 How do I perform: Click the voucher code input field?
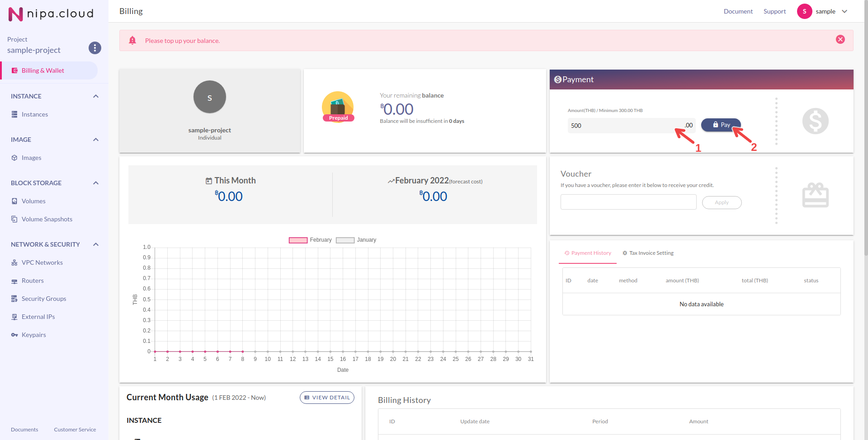point(628,202)
